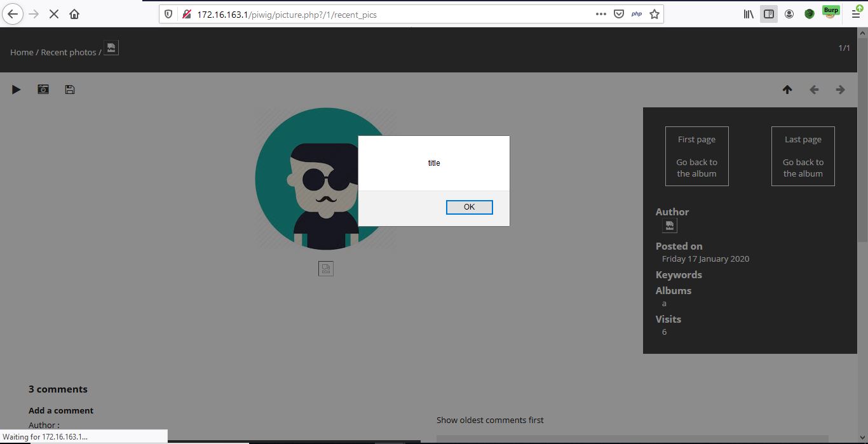
Task: Click the Visits count value 6
Action: coord(665,332)
